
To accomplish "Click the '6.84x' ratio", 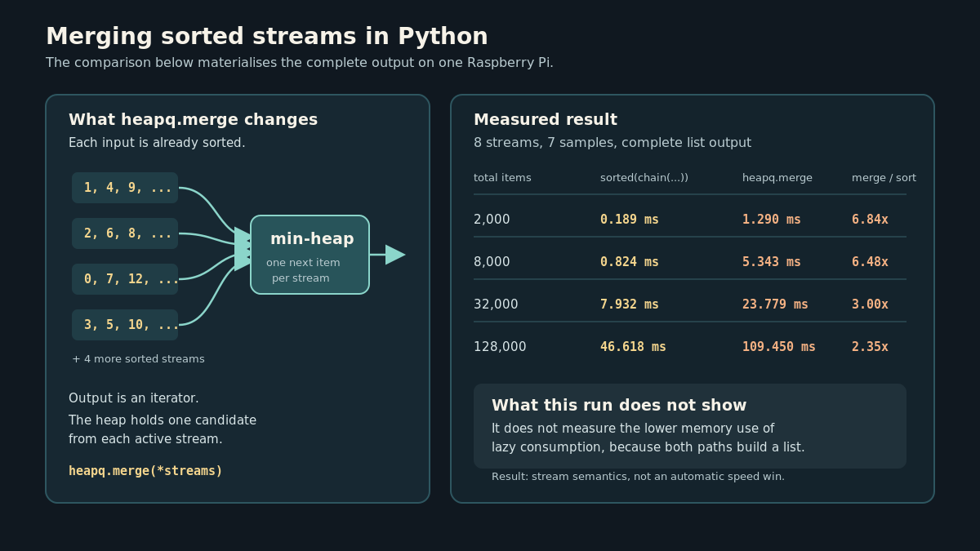I will [870, 220].
